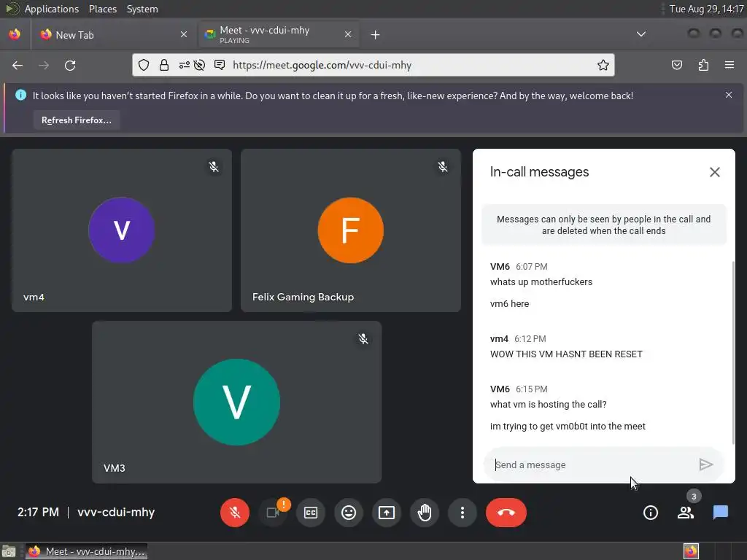
Task: Close the Meet tab
Action: (x=348, y=35)
